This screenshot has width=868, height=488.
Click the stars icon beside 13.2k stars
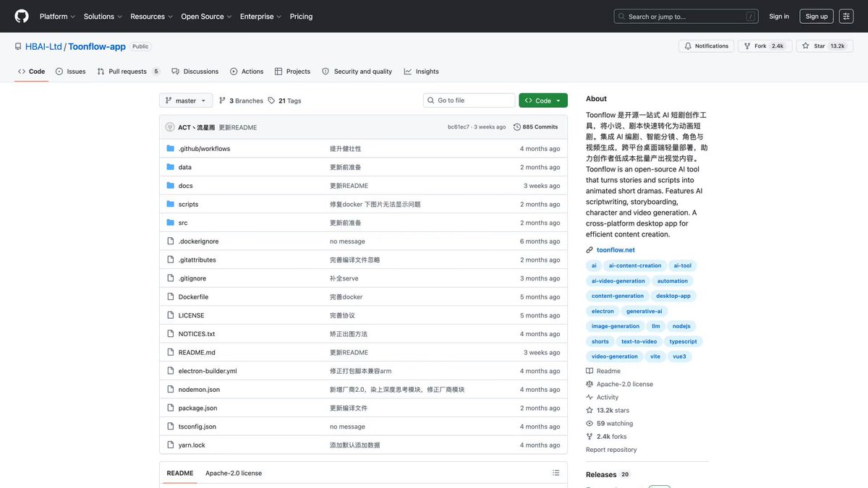pyautogui.click(x=590, y=410)
